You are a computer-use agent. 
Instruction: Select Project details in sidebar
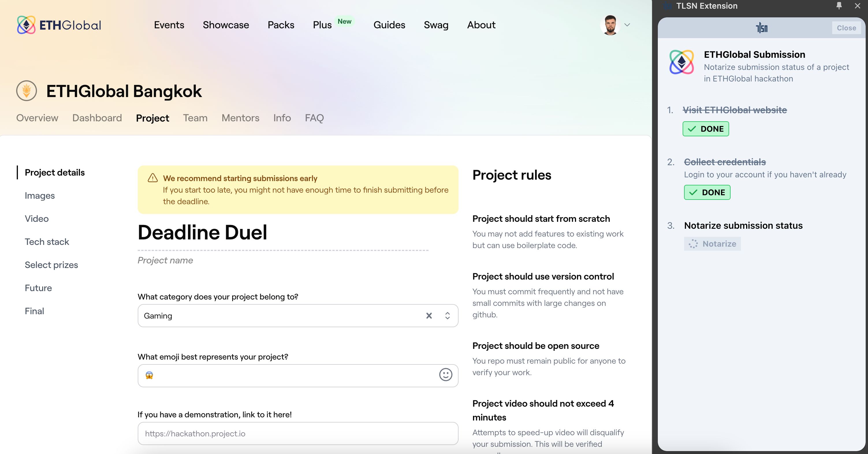pos(55,173)
